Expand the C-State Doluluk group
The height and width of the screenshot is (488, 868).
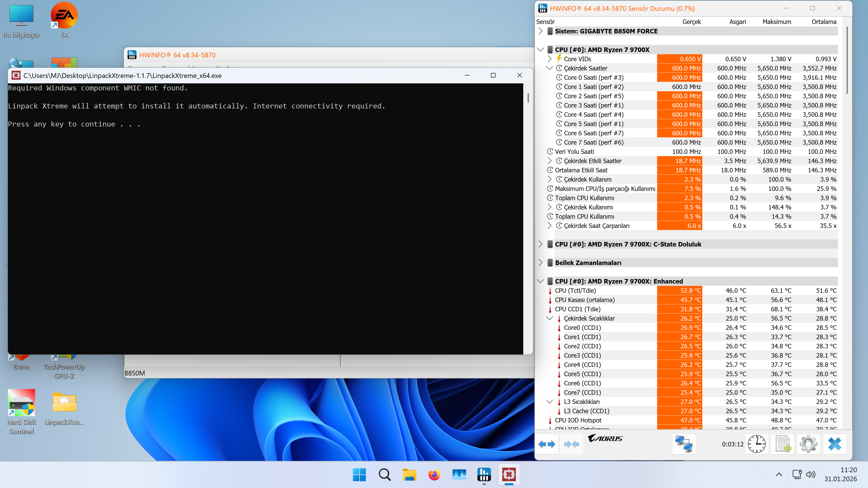pos(540,244)
